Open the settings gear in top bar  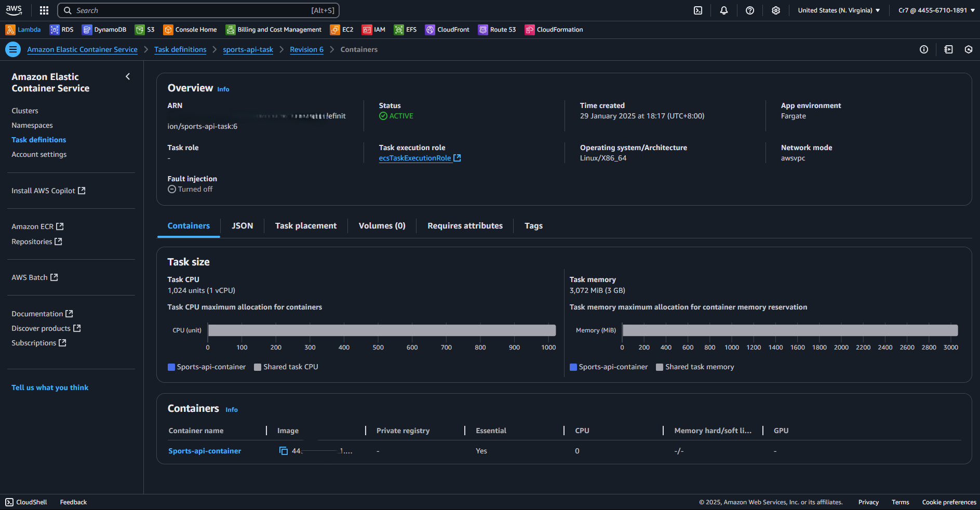coord(776,10)
